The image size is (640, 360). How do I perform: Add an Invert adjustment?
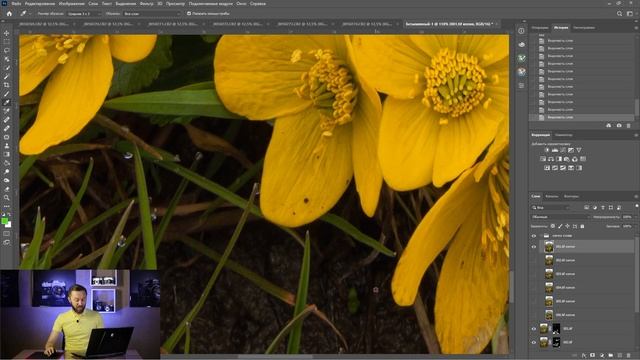[547, 168]
